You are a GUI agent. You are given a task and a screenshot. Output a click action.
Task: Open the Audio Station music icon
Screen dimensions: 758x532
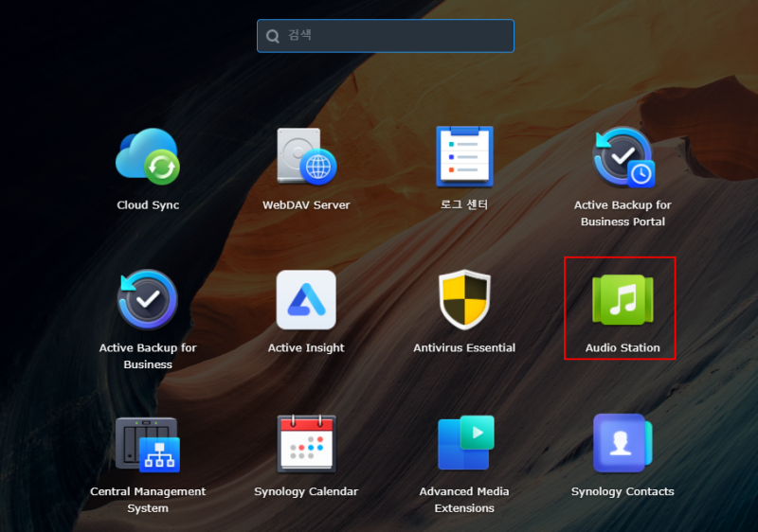tap(623, 299)
